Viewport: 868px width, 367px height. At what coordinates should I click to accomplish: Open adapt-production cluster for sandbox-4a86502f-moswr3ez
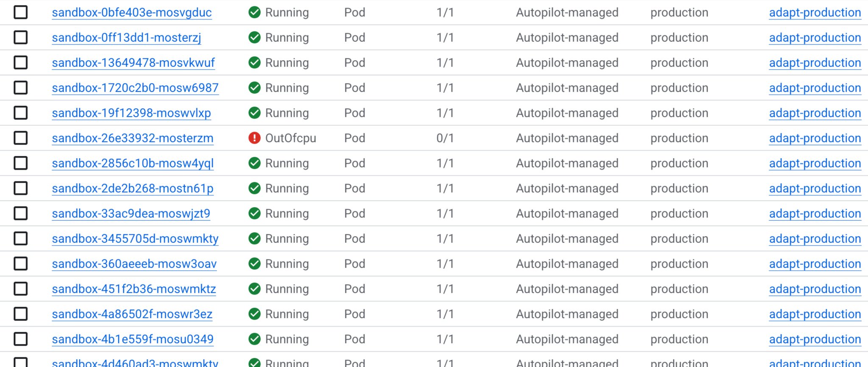pyautogui.click(x=815, y=314)
